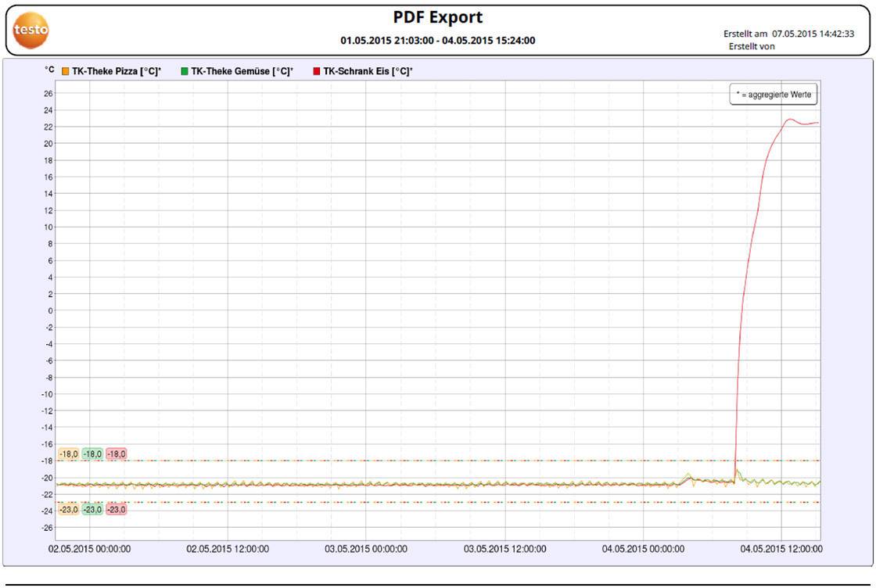Expand the aggregierte Werte info box
The image size is (876, 588).
pos(774,94)
